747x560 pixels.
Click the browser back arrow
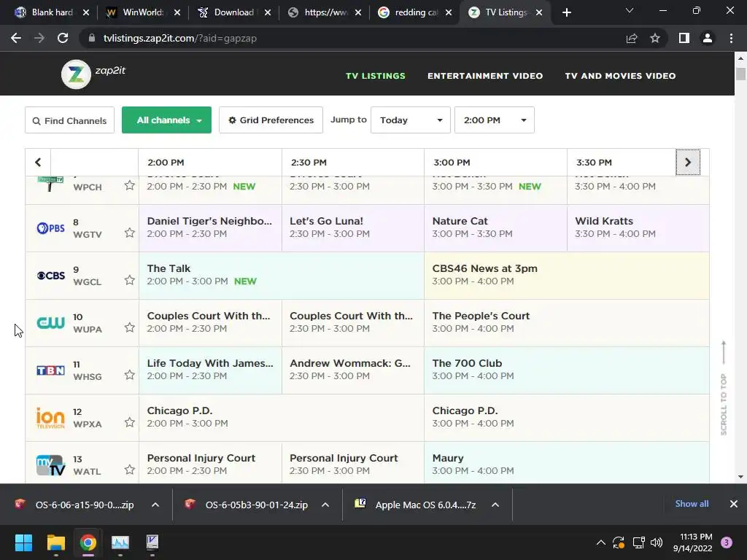tap(16, 38)
